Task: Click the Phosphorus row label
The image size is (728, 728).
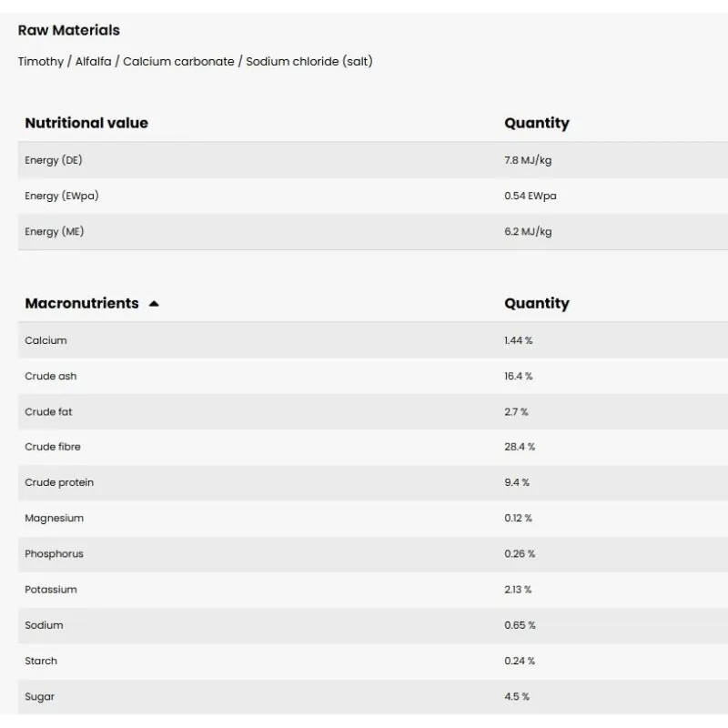Action: tap(55, 553)
